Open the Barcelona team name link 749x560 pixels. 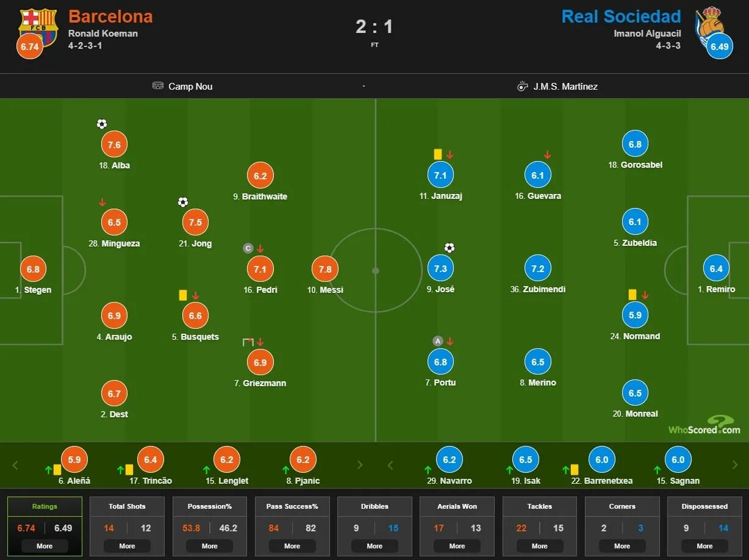point(110,16)
